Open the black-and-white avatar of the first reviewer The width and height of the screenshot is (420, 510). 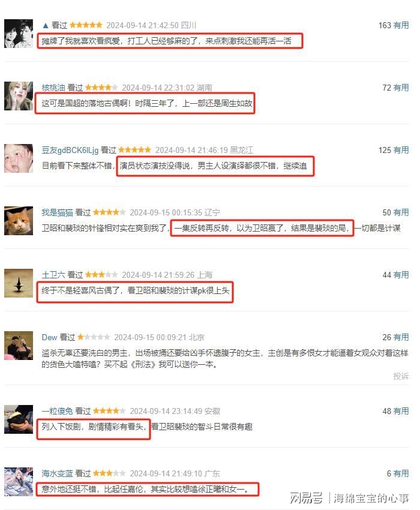19,34
